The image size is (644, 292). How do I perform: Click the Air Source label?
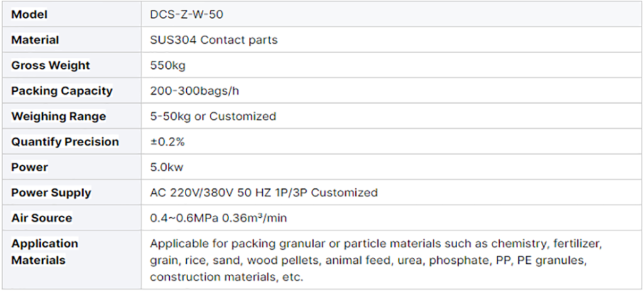coord(42,218)
